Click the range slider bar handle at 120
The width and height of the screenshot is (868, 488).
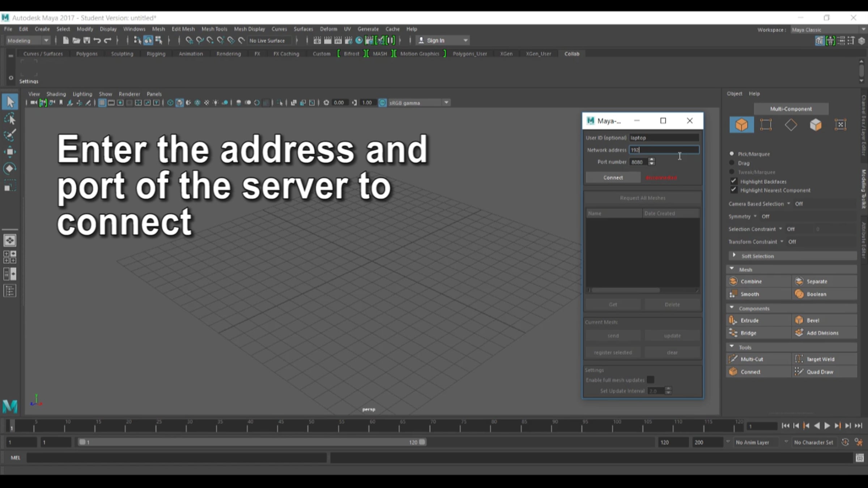click(x=422, y=442)
